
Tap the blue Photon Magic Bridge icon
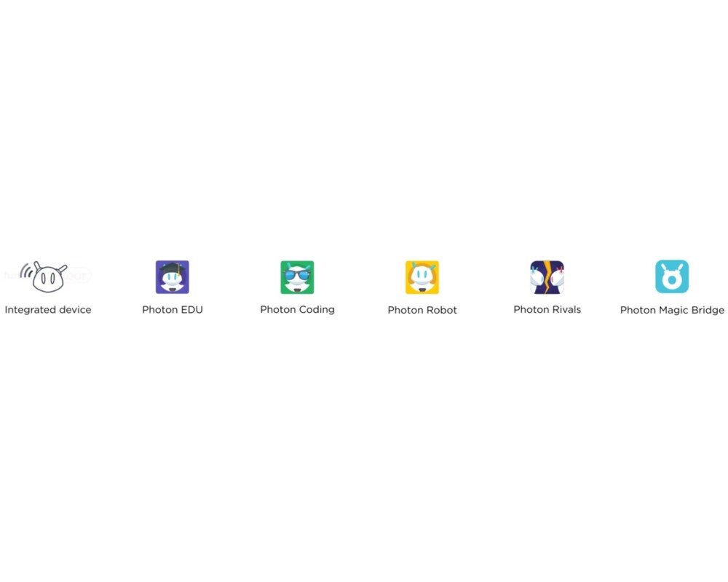[x=672, y=277]
